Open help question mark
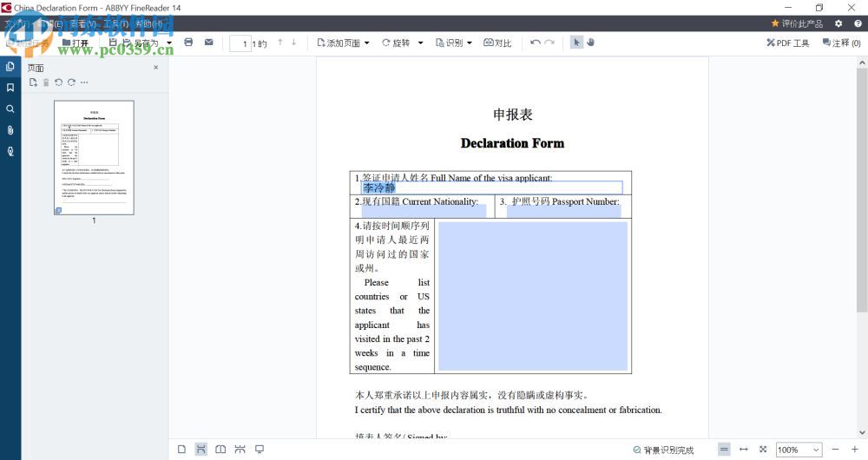The image size is (868, 460). click(x=858, y=23)
